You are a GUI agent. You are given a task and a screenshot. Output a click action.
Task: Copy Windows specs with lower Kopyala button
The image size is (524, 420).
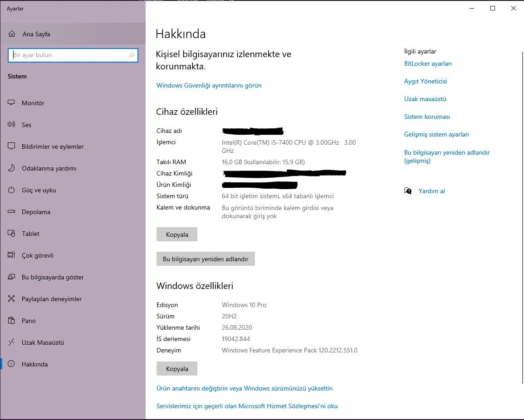pos(177,369)
